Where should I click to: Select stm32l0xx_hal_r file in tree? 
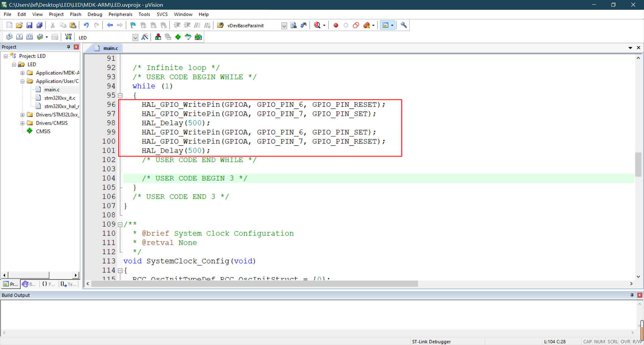(62, 106)
